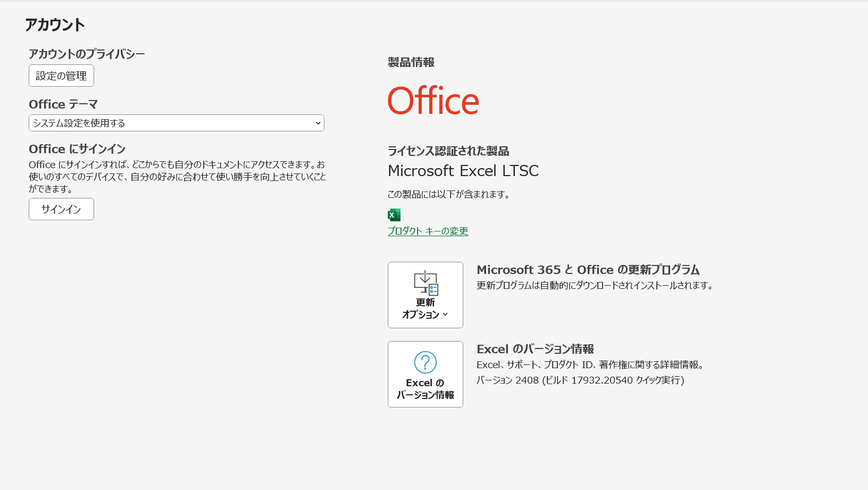Viewport: 868px width, 490px height.
Task: Click the Excel のバージョン情報 heading text
Action: pyautogui.click(x=535, y=349)
